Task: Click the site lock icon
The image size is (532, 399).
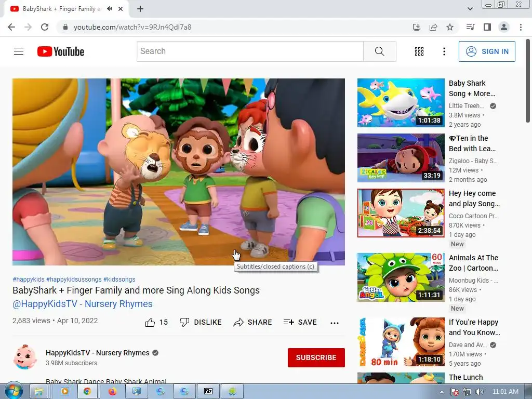Action: coord(65,27)
